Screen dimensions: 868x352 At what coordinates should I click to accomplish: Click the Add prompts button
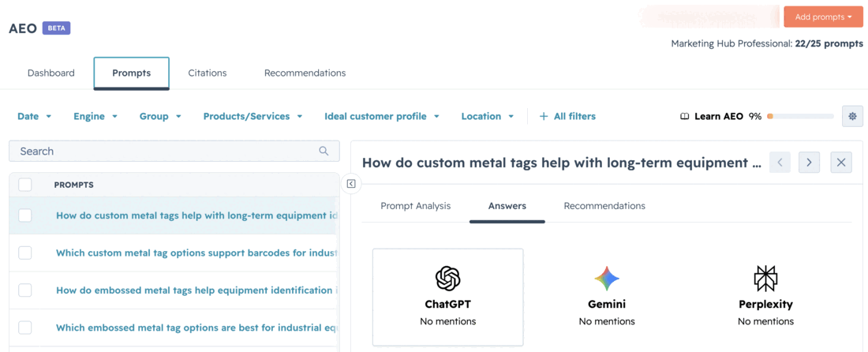(x=823, y=17)
